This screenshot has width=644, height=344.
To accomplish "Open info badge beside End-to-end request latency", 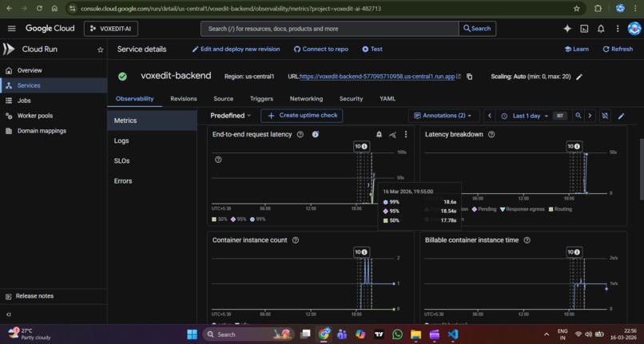I will tap(316, 134).
